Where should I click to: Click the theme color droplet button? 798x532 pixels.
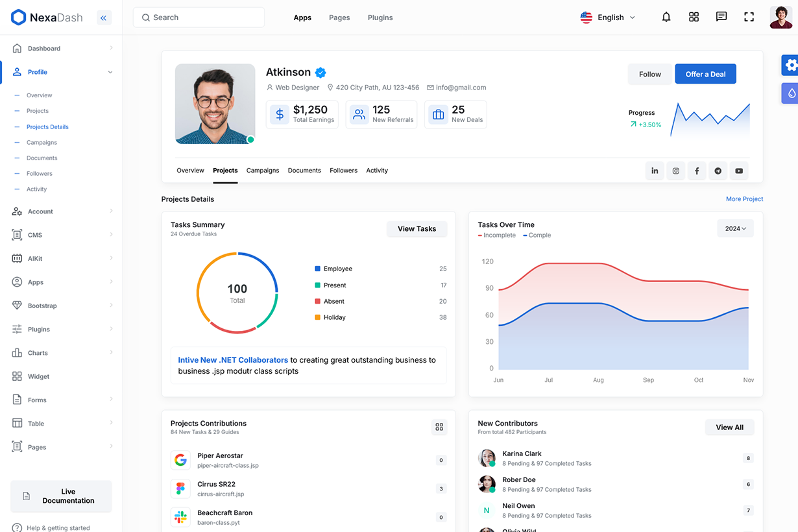click(x=791, y=93)
